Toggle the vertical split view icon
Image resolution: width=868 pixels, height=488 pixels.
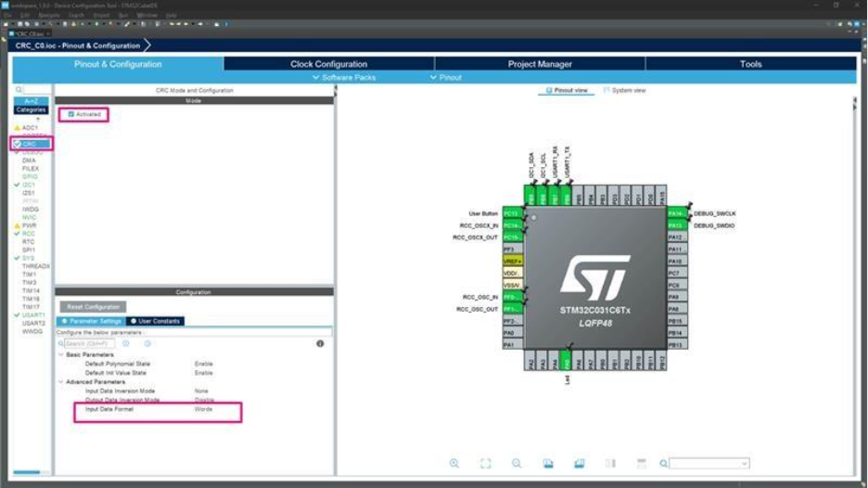click(x=610, y=463)
